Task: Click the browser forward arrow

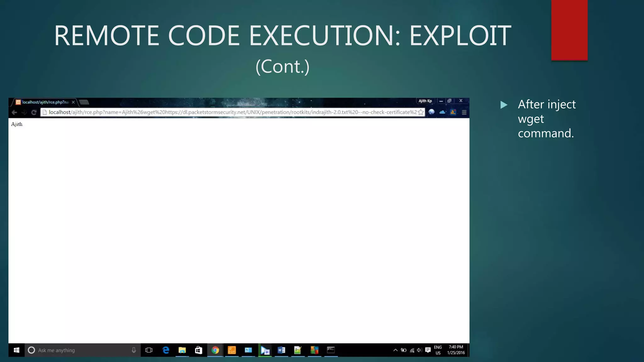Action: pos(24,112)
